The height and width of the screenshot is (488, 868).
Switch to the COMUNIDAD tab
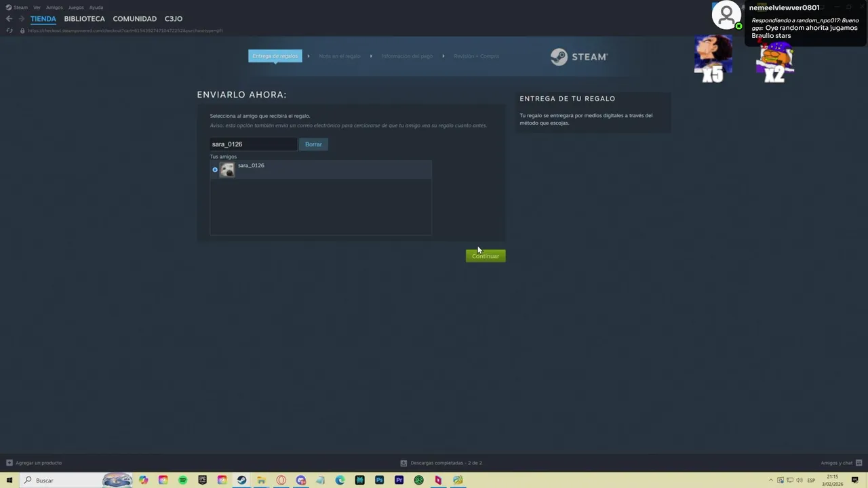tap(135, 19)
